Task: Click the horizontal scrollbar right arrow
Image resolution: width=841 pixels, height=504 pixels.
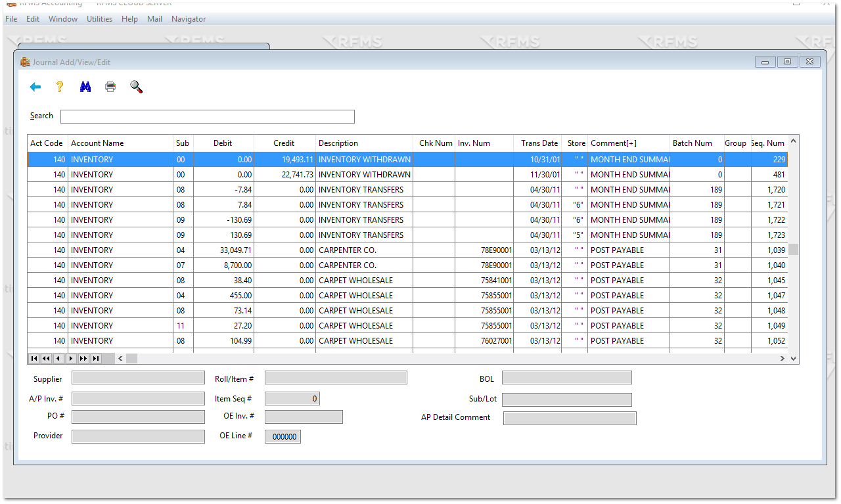Action: point(783,359)
